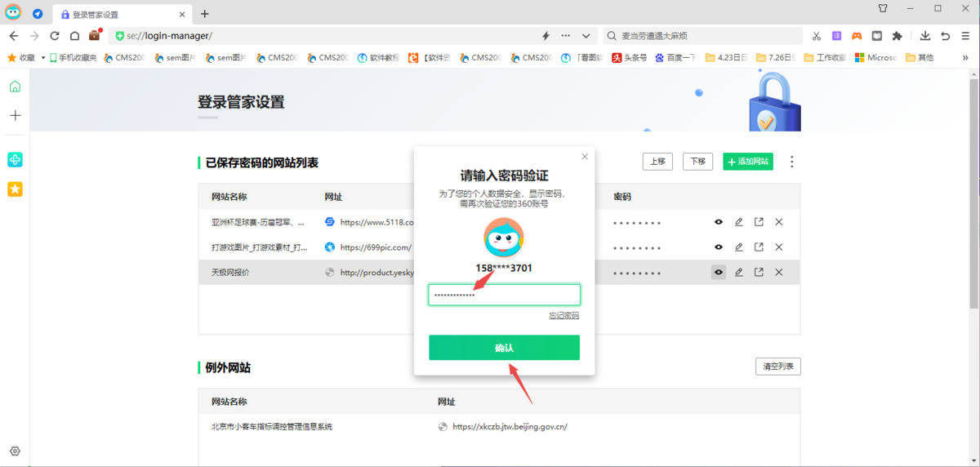Open the sidebar settings gear
980x467 pixels.
tap(15, 451)
